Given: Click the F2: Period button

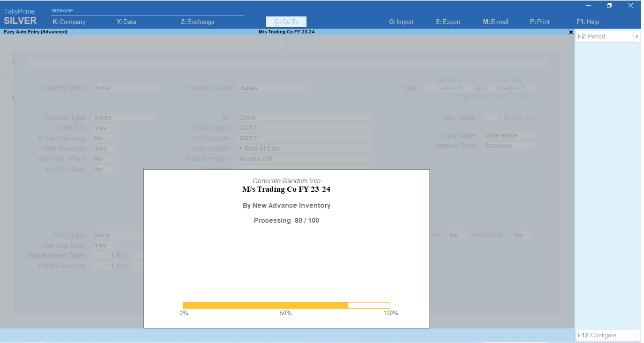Looking at the screenshot, I should [x=604, y=36].
